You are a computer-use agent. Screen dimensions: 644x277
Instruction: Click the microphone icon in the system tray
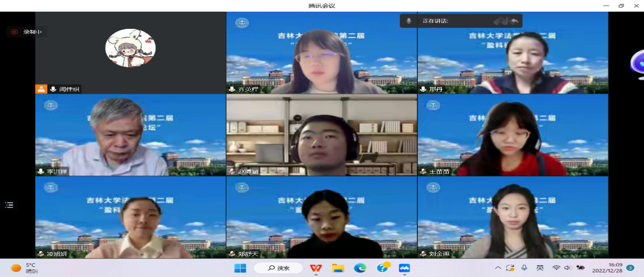click(x=524, y=268)
